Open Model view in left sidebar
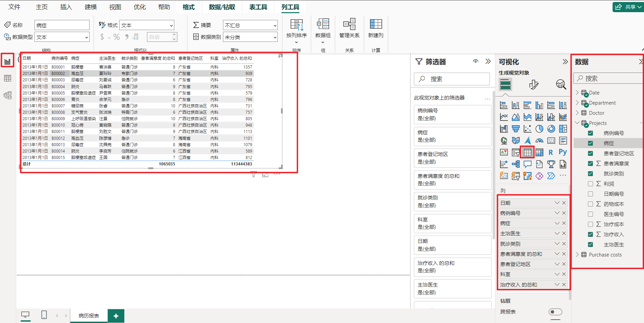 (7, 95)
